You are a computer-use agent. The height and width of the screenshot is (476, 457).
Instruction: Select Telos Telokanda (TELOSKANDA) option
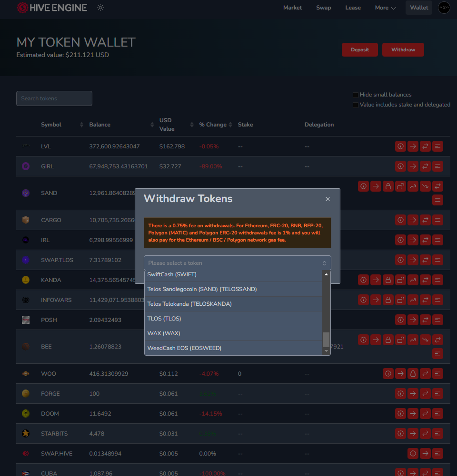coord(233,304)
